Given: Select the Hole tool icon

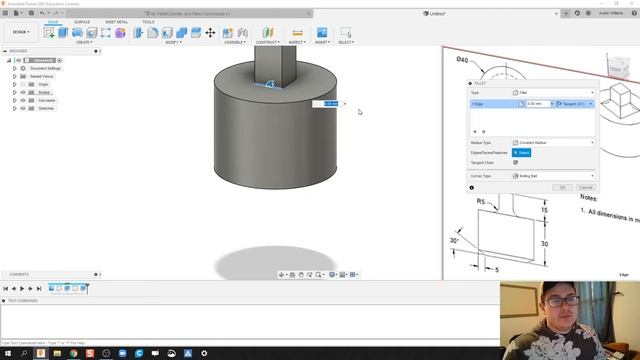Looking at the screenshot, I should coord(92,33).
